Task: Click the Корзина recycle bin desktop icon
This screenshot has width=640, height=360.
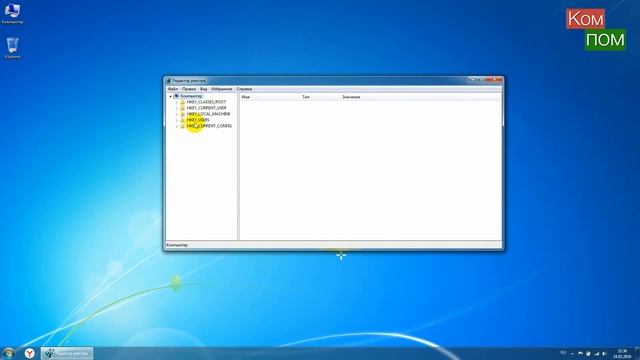Action: coord(12,48)
